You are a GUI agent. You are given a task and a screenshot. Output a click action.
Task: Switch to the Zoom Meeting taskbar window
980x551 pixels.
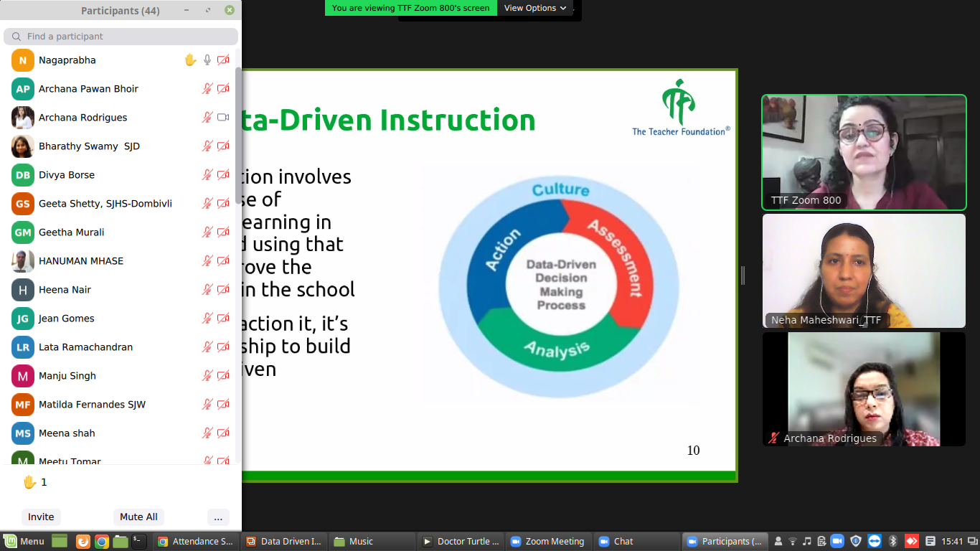tap(547, 542)
